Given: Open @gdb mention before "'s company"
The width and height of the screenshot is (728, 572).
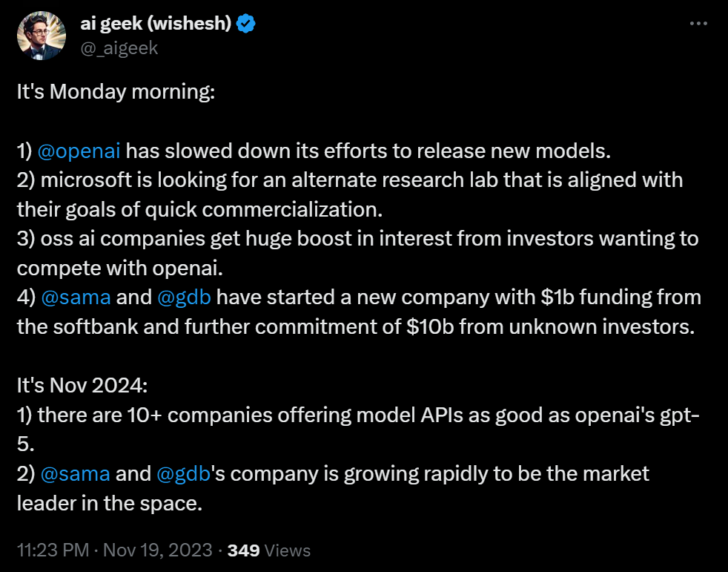Looking at the screenshot, I should 183,474.
